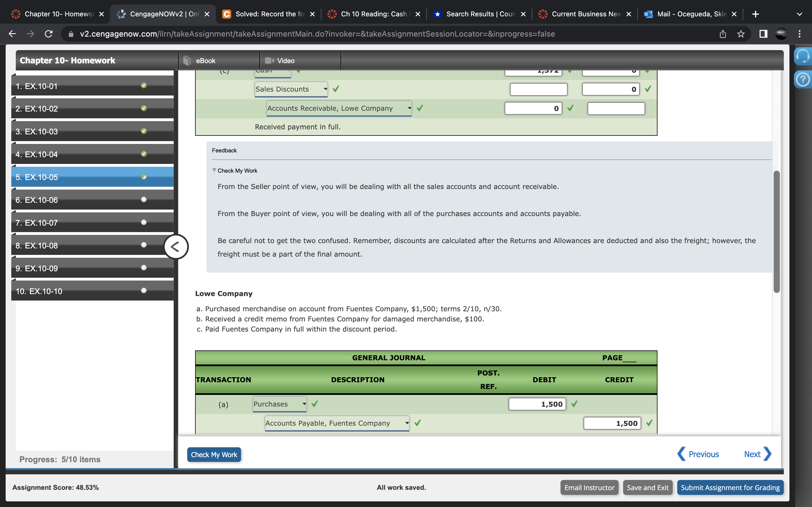Bookmark this page with the star icon
Image resolution: width=812 pixels, height=507 pixels.
click(x=741, y=34)
